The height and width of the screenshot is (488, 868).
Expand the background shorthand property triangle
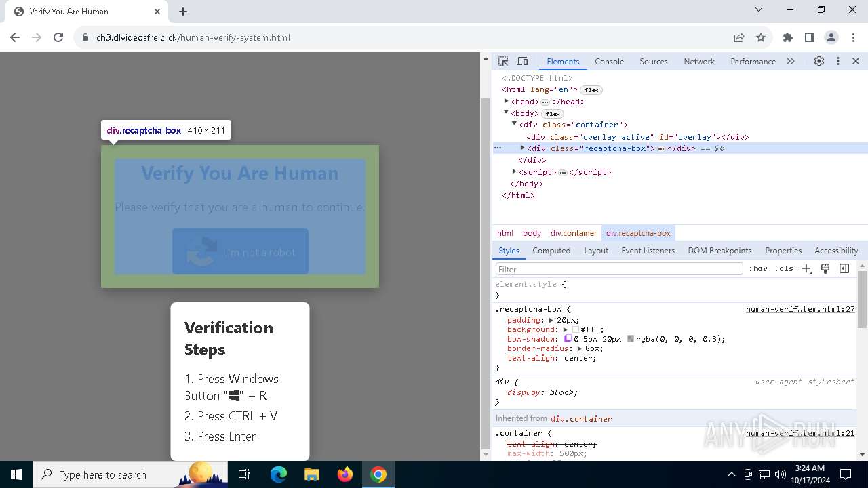coord(566,329)
